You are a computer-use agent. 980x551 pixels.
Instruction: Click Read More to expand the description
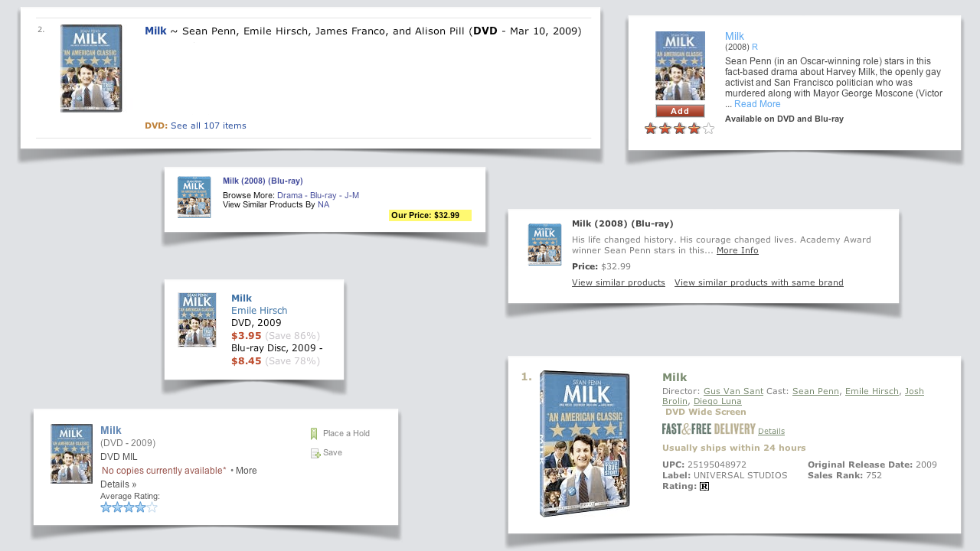[756, 103]
